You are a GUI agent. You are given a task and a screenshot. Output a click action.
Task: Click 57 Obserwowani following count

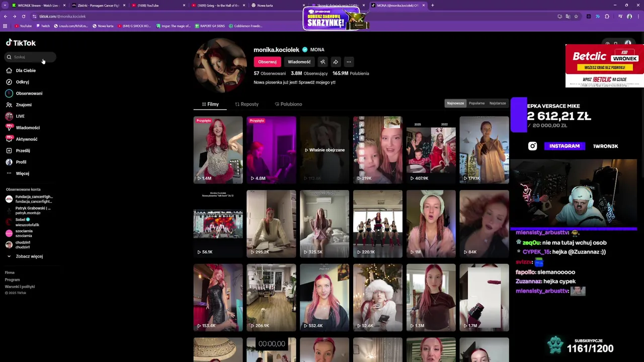click(270, 73)
